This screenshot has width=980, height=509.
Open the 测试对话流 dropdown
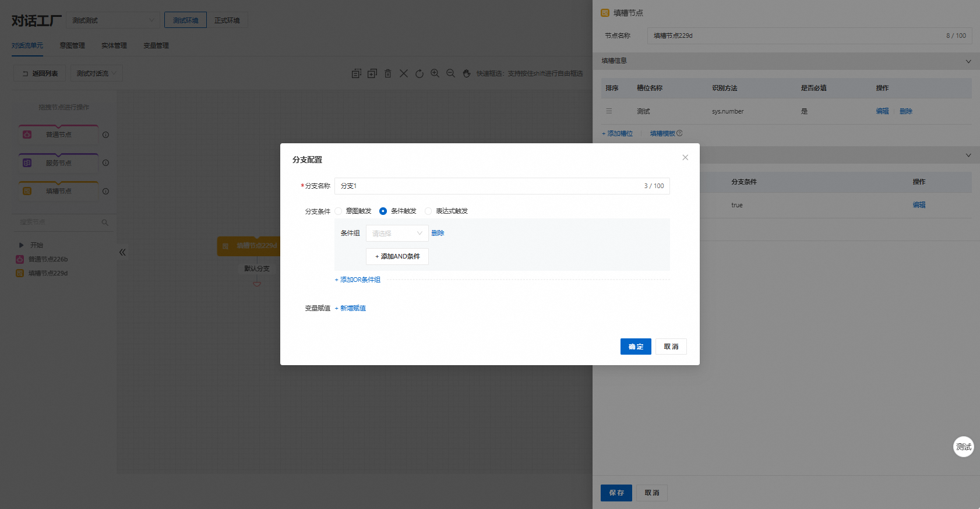tap(97, 73)
